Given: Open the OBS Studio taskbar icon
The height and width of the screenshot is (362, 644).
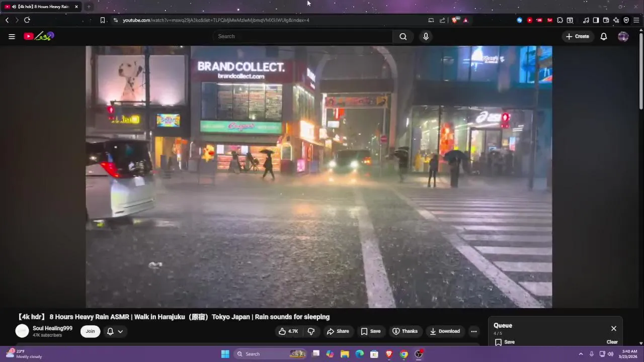Looking at the screenshot, I should coord(419,354).
